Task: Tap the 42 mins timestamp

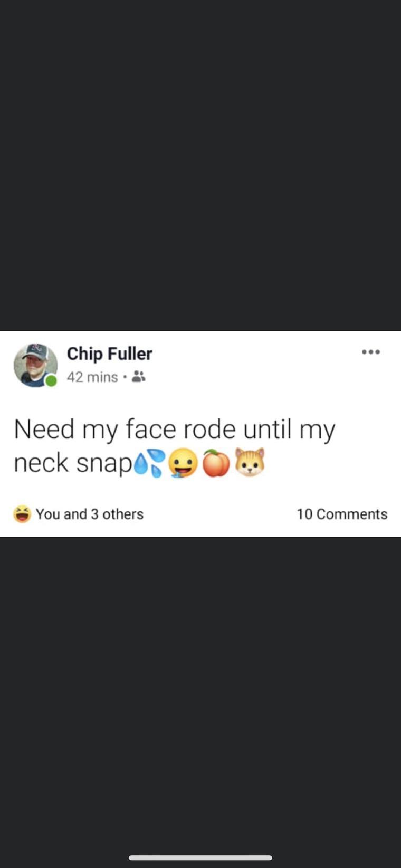Action: pos(92,377)
